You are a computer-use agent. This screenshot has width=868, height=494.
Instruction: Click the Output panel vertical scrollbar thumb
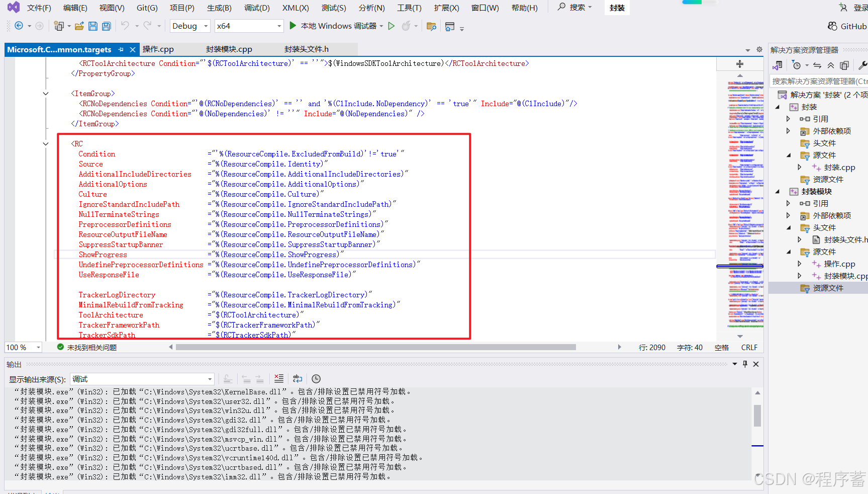(757, 416)
